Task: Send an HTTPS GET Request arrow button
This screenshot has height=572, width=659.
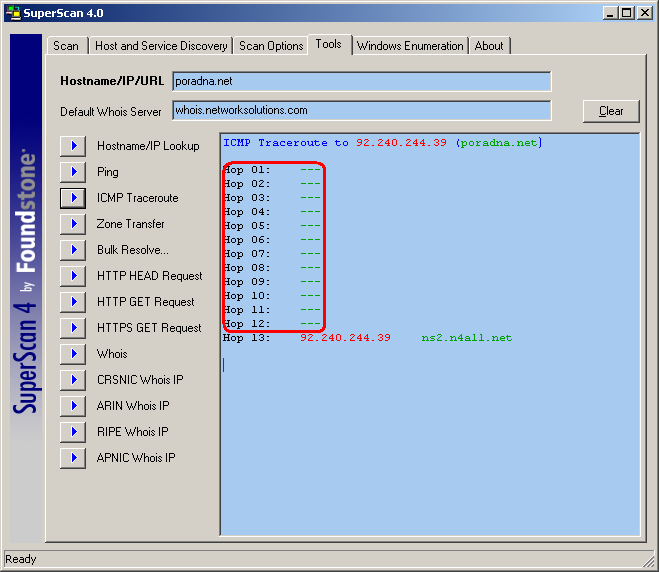Action: coord(73,328)
